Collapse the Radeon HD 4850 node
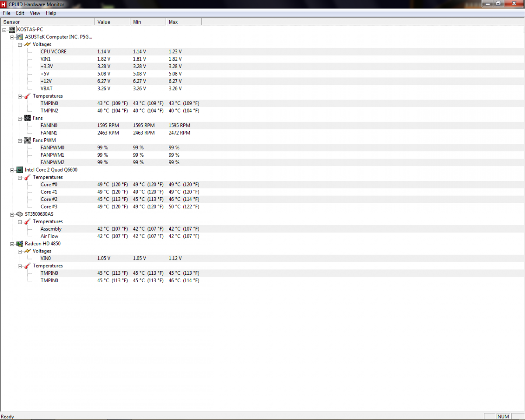The image size is (525, 420). point(12,244)
